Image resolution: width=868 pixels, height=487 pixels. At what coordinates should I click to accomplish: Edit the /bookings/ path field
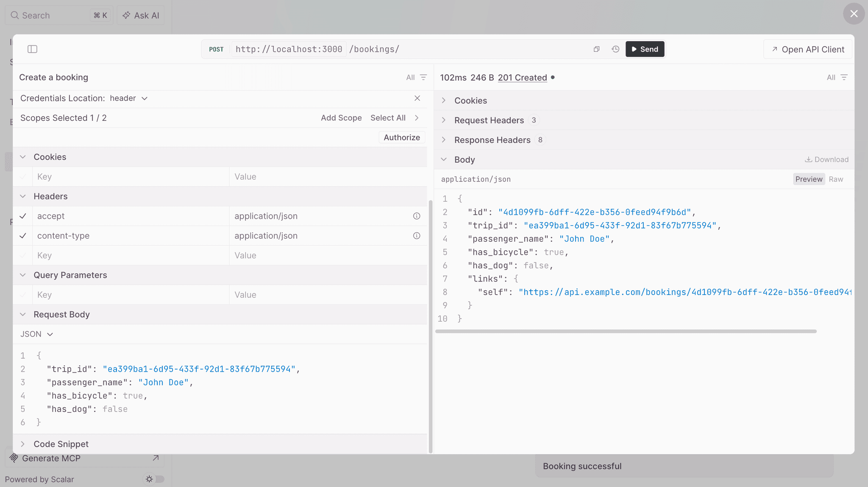click(x=374, y=49)
